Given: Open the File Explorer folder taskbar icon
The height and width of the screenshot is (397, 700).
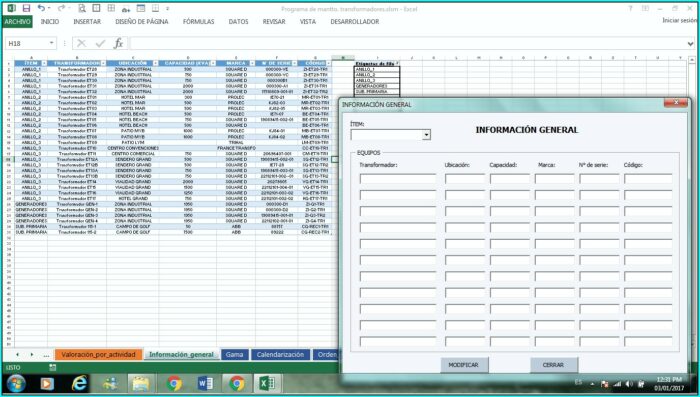Looking at the screenshot, I should tap(141, 384).
